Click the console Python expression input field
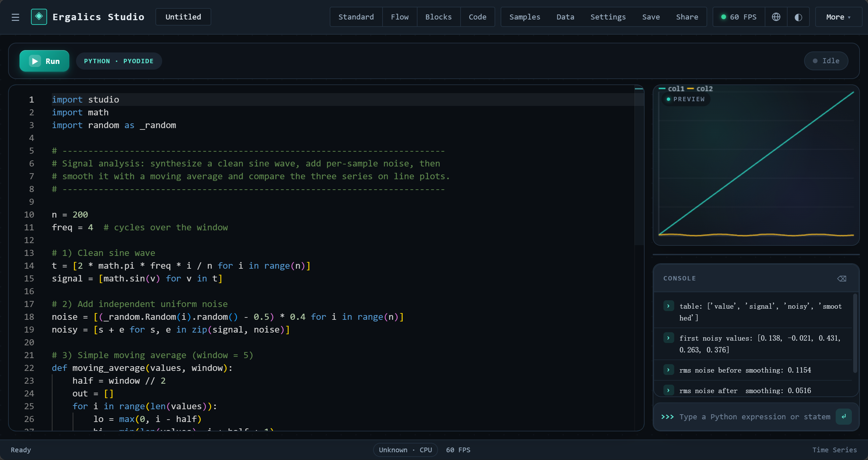Viewport: 868px width, 460px height. coord(754,417)
